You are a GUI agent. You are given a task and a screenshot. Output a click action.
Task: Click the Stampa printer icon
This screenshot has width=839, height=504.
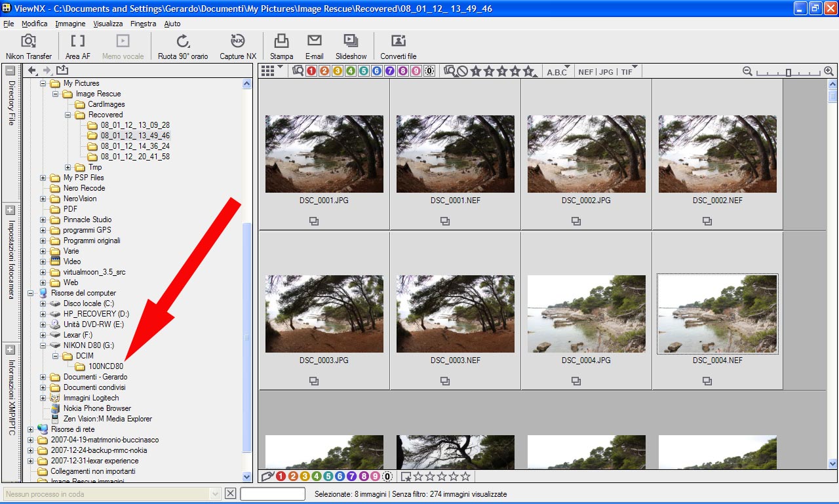click(281, 46)
